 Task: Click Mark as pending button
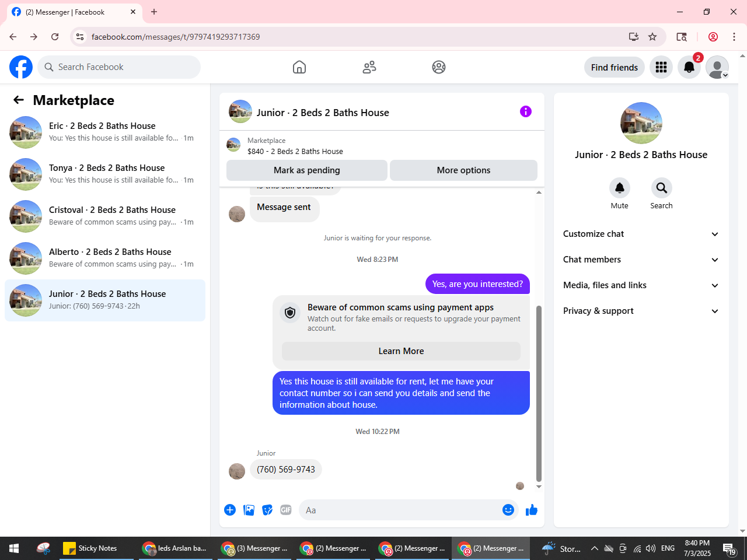click(x=307, y=170)
